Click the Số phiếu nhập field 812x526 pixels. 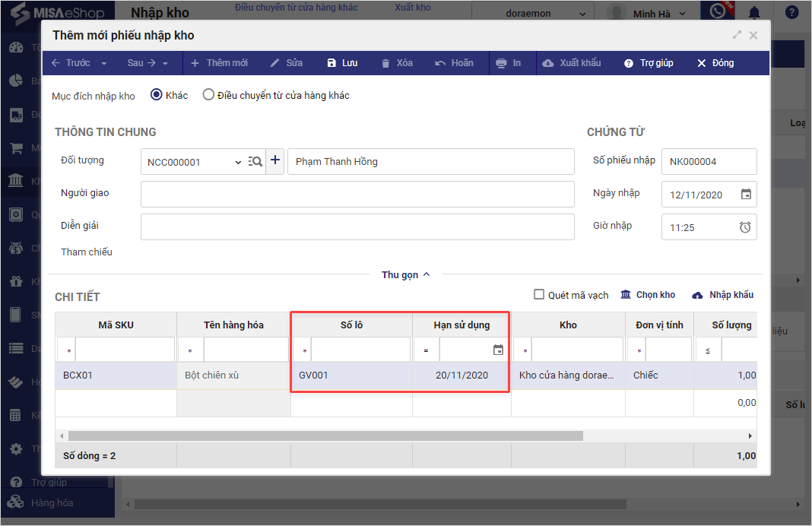click(709, 162)
